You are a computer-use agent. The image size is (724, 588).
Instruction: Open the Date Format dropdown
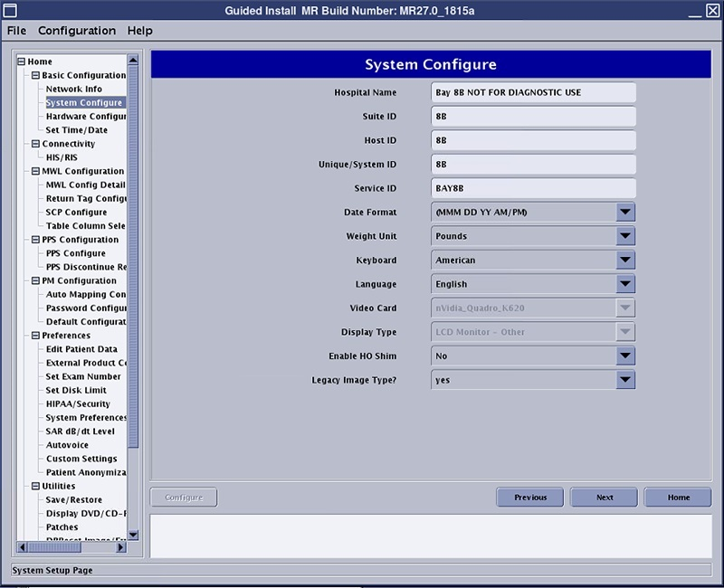click(625, 213)
